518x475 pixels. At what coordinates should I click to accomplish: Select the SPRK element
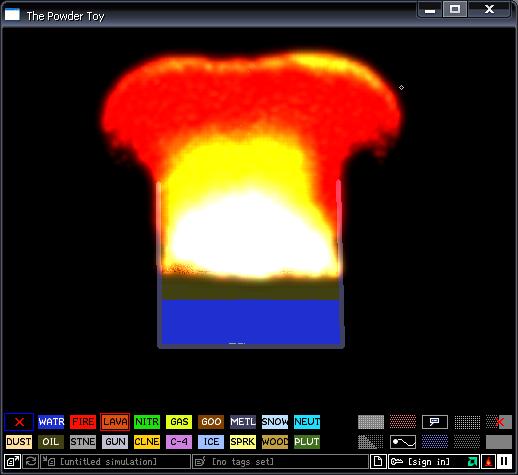coord(243,442)
